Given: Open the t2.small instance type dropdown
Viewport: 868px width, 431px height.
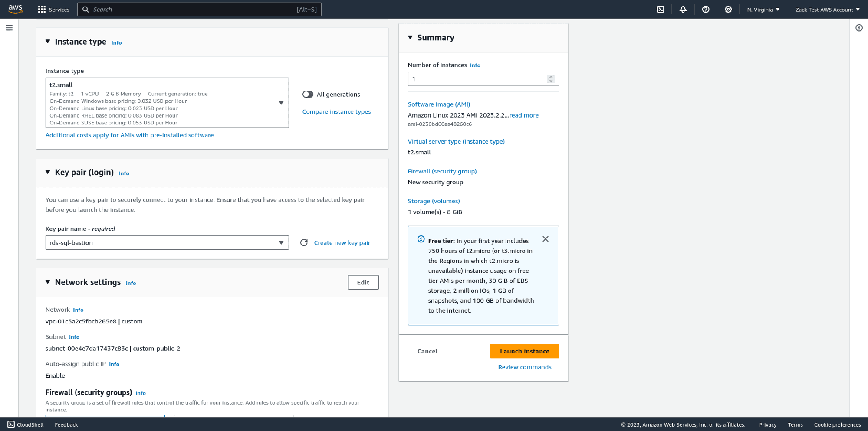Looking at the screenshot, I should 167,103.
